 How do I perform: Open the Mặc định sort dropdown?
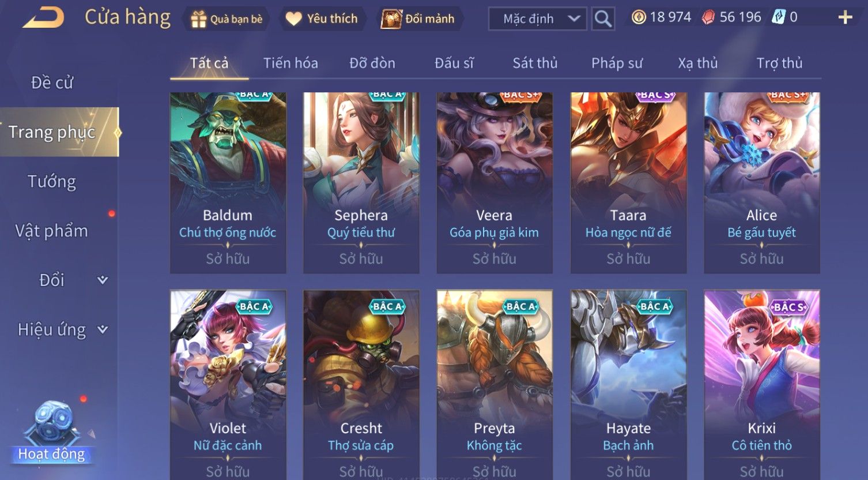(537, 18)
